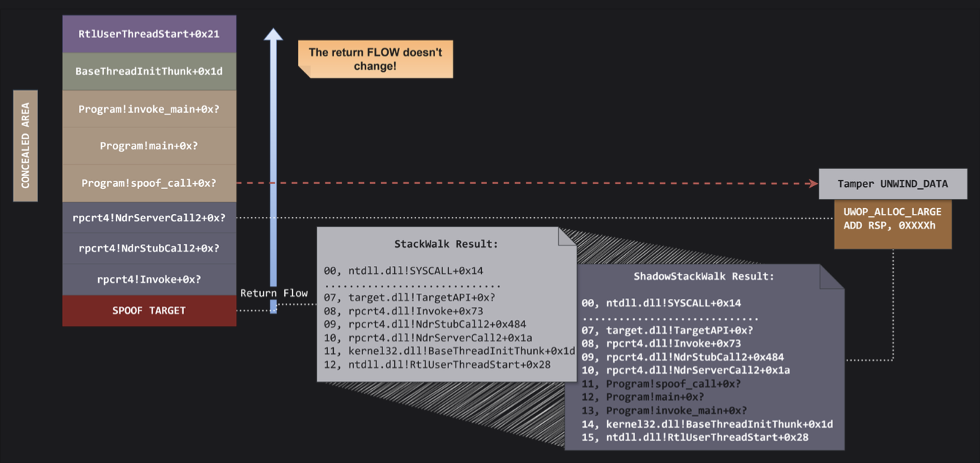Image resolution: width=980 pixels, height=463 pixels.
Task: Click the folded corner of the StackWalk note
Action: click(567, 236)
